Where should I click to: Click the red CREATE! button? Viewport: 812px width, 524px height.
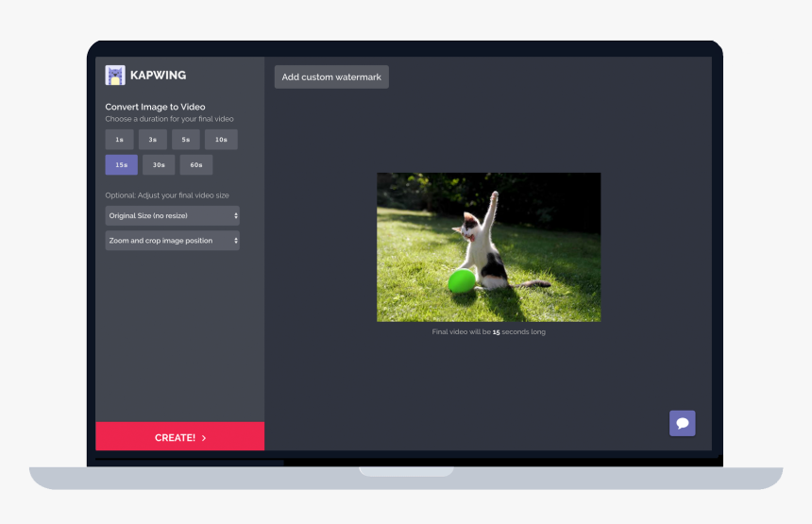point(179,436)
